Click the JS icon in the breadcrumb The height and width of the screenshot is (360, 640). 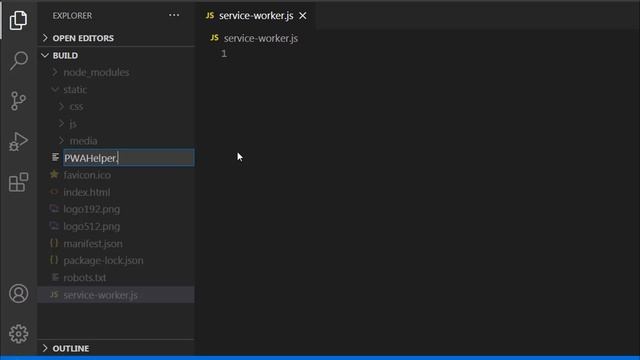point(214,38)
